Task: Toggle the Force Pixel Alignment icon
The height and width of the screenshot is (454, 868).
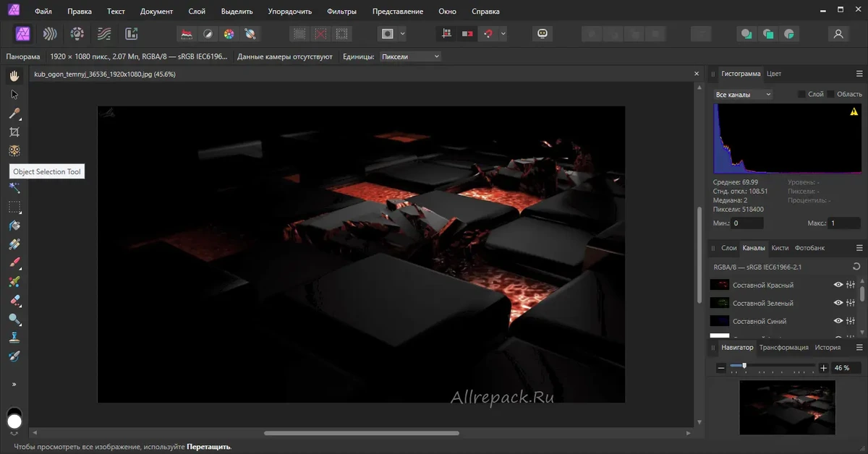Action: click(447, 33)
